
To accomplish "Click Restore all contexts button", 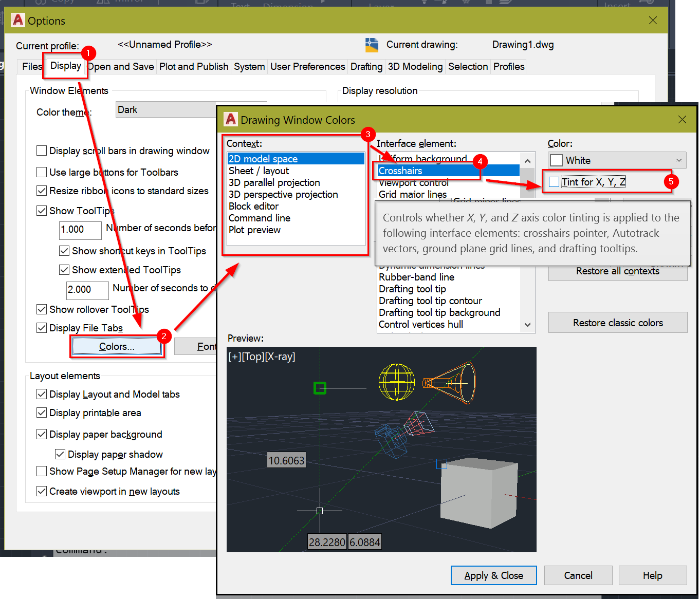I will pyautogui.click(x=617, y=271).
